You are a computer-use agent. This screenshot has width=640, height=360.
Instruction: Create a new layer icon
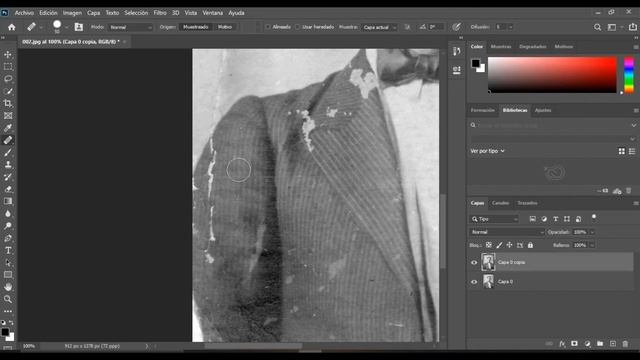613,344
